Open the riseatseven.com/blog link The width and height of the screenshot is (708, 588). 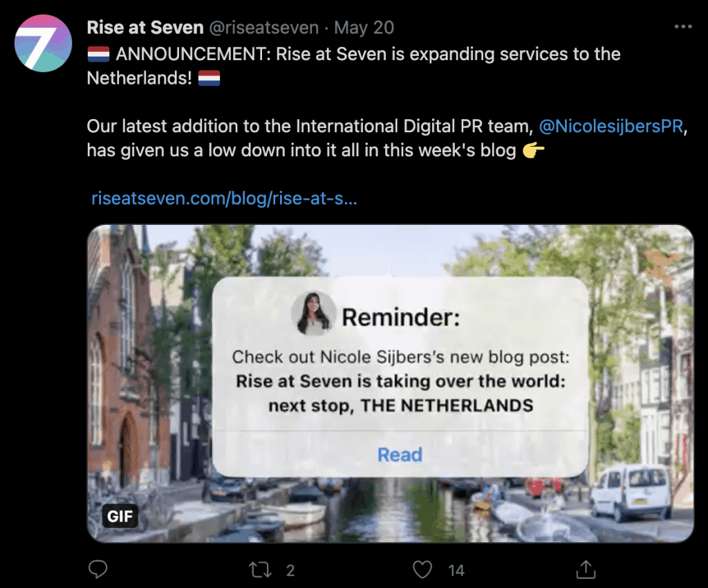tap(225, 199)
